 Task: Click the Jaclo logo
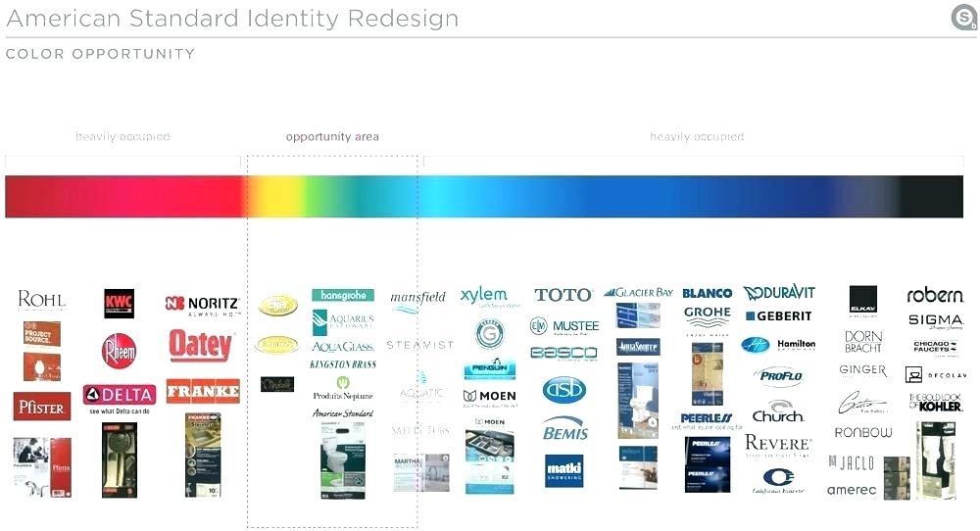click(x=851, y=462)
